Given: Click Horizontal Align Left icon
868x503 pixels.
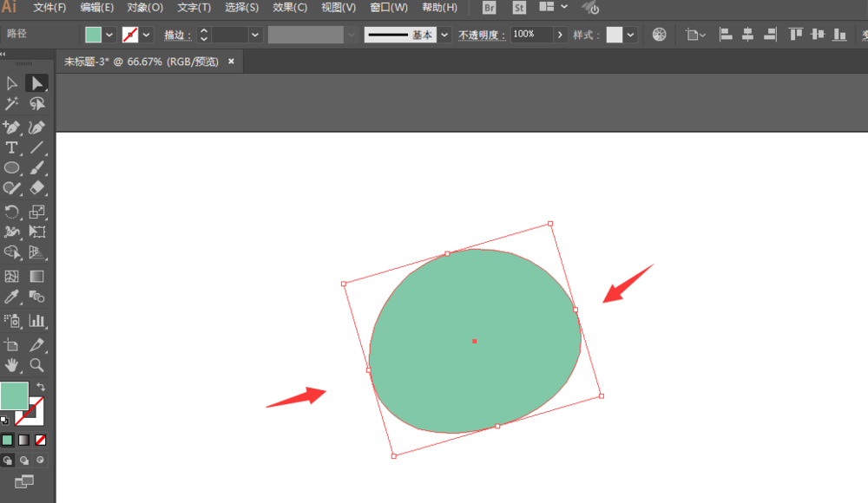Looking at the screenshot, I should point(725,35).
